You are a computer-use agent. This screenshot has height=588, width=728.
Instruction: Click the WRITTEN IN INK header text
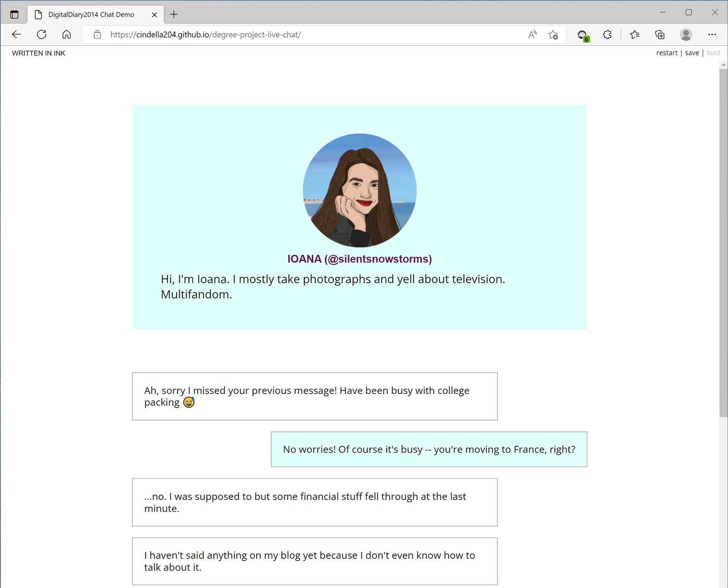[x=39, y=53]
